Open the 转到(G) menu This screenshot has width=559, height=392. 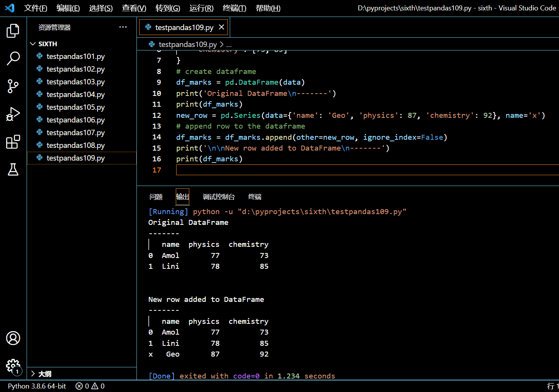click(x=168, y=8)
